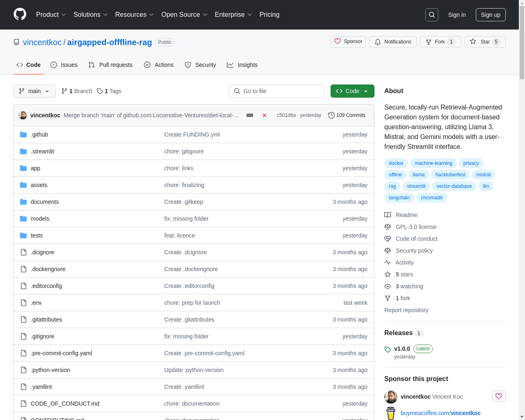Click the assets folder icon
The width and height of the screenshot is (525, 420).
click(23, 185)
